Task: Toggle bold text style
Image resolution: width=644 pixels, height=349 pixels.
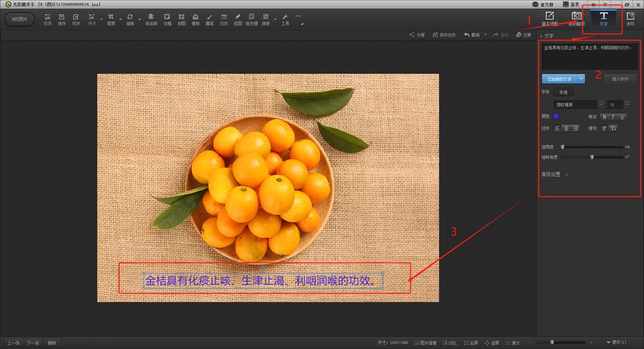Action: tap(606, 117)
